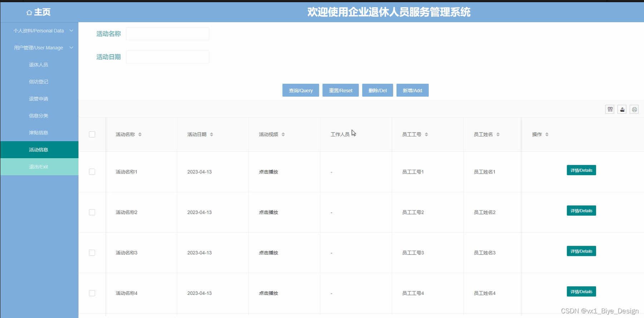Click the 删除/Del button
Image resolution: width=644 pixels, height=318 pixels.
(378, 90)
